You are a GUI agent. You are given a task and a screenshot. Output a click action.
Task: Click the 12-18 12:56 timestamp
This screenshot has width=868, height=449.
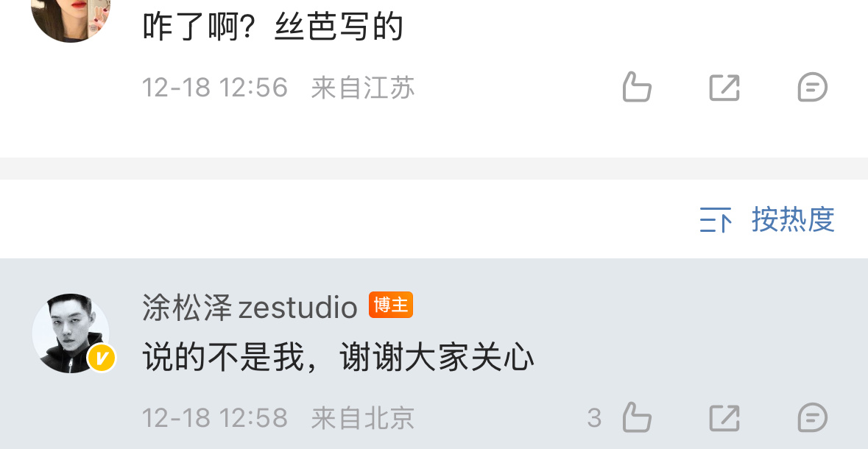click(x=215, y=88)
